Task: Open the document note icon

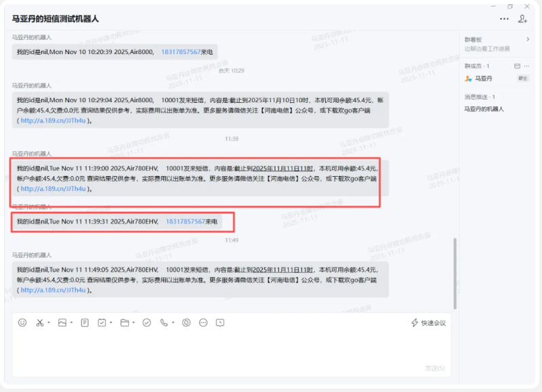Action: (x=85, y=322)
